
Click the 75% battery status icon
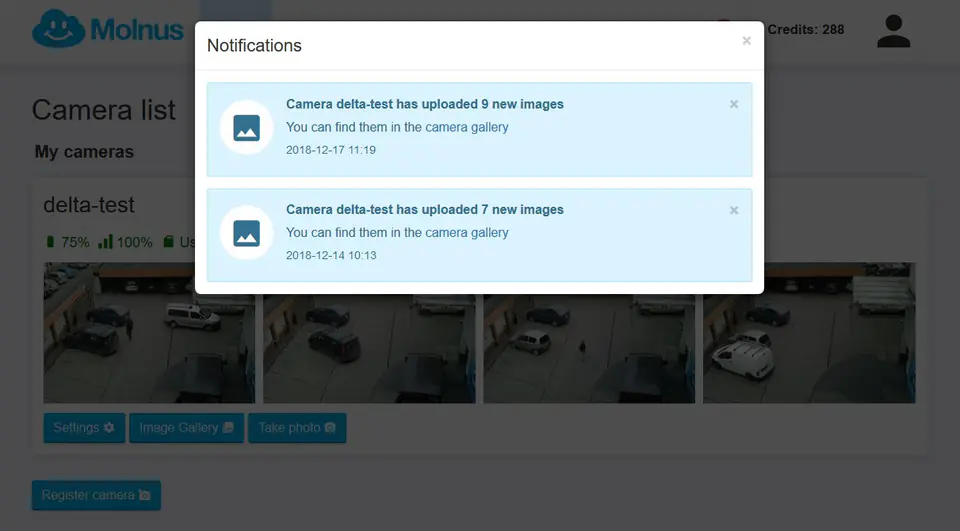point(51,242)
